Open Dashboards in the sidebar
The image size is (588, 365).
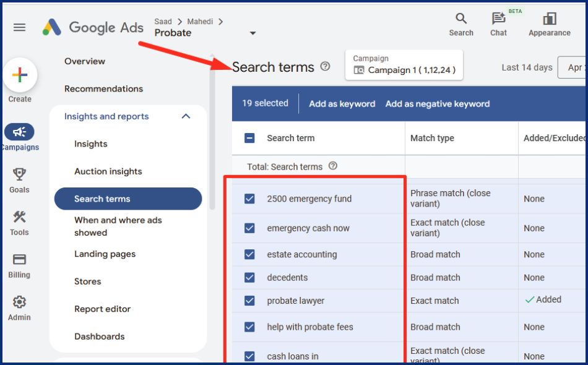[100, 337]
